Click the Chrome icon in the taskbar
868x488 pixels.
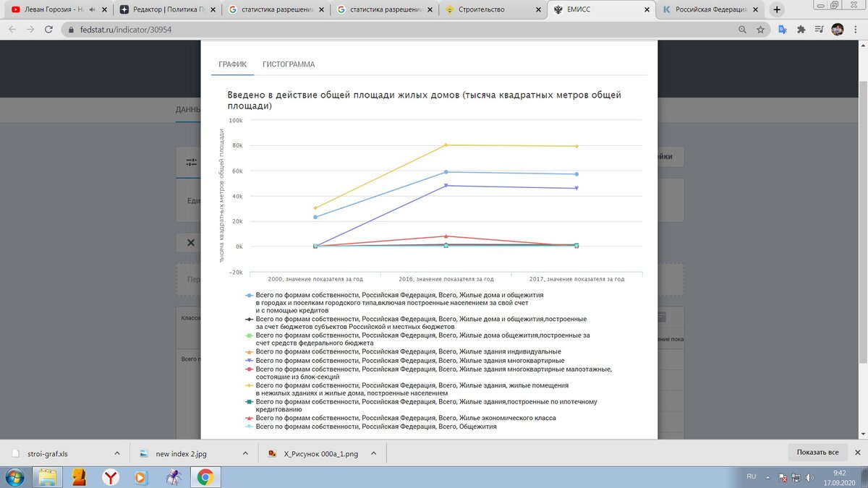point(205,477)
